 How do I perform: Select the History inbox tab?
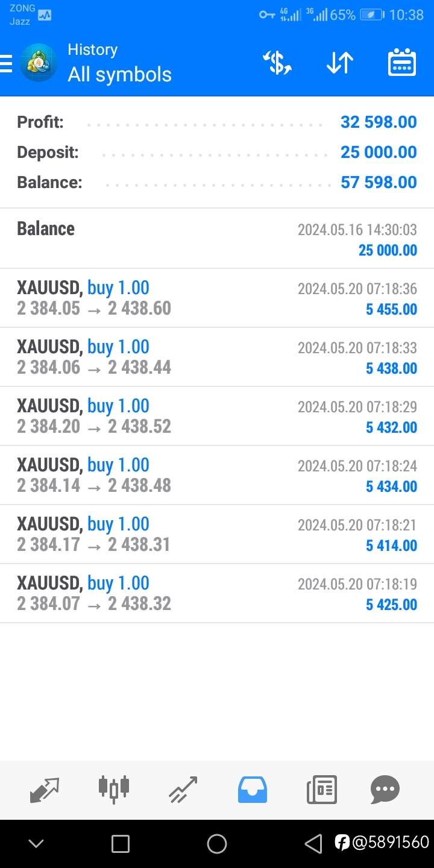(x=253, y=790)
